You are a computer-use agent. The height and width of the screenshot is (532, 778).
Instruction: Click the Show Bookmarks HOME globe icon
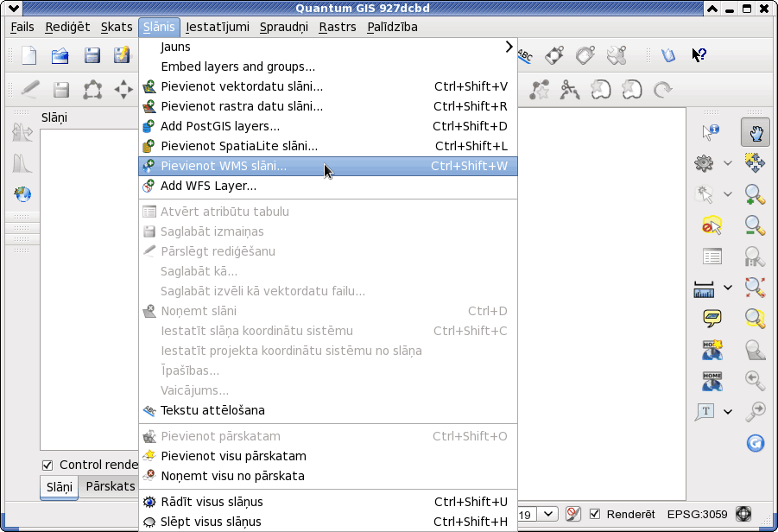click(712, 381)
